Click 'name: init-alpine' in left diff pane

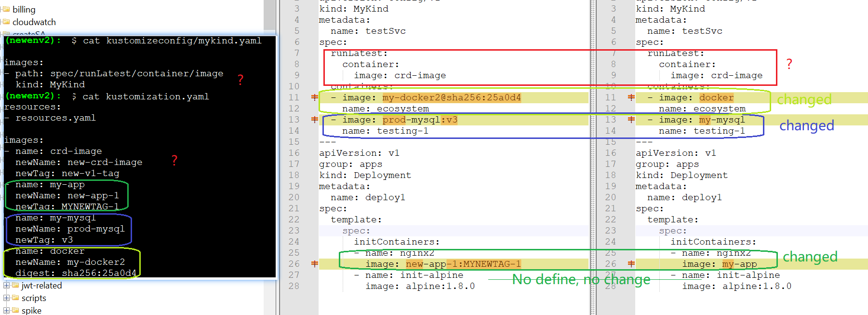414,275
